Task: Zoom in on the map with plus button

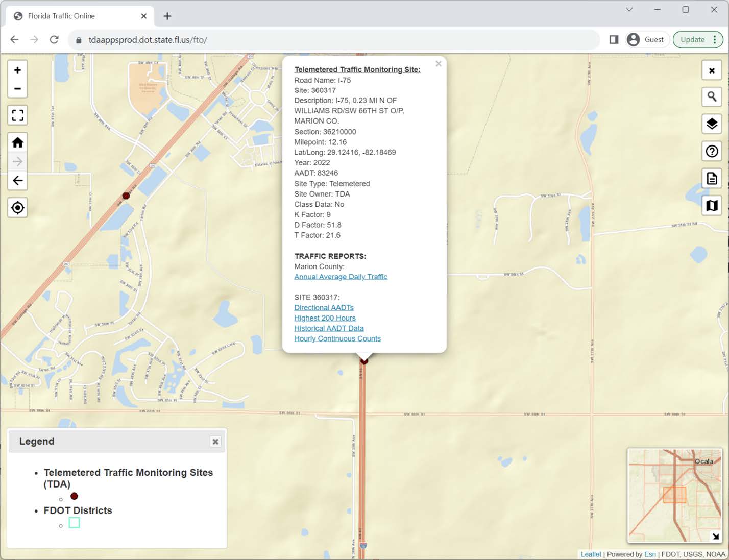Action: coord(17,70)
